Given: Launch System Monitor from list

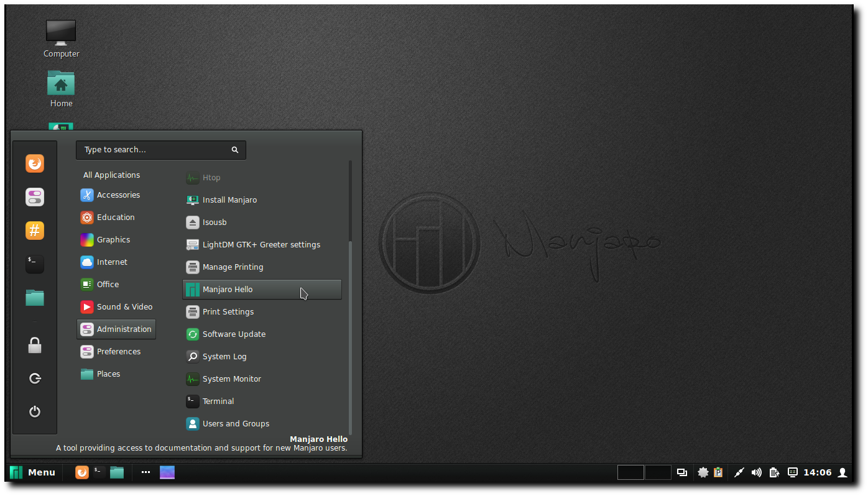Looking at the screenshot, I should pyautogui.click(x=262, y=379).
